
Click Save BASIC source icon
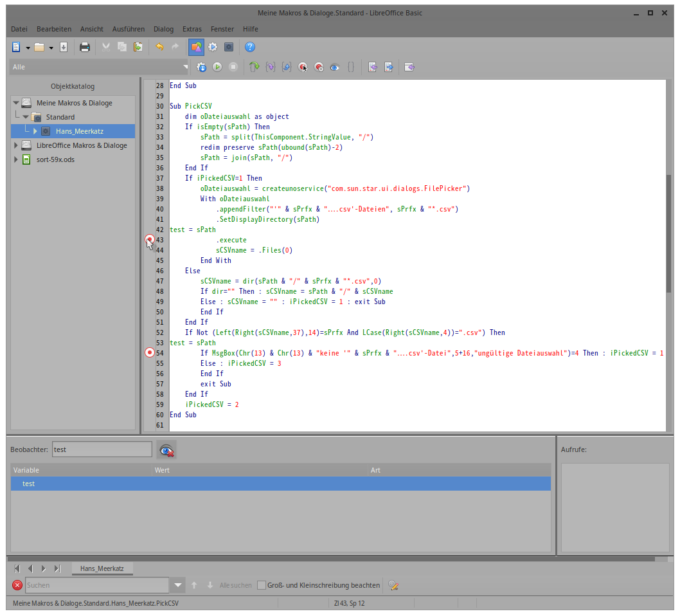[x=389, y=68]
